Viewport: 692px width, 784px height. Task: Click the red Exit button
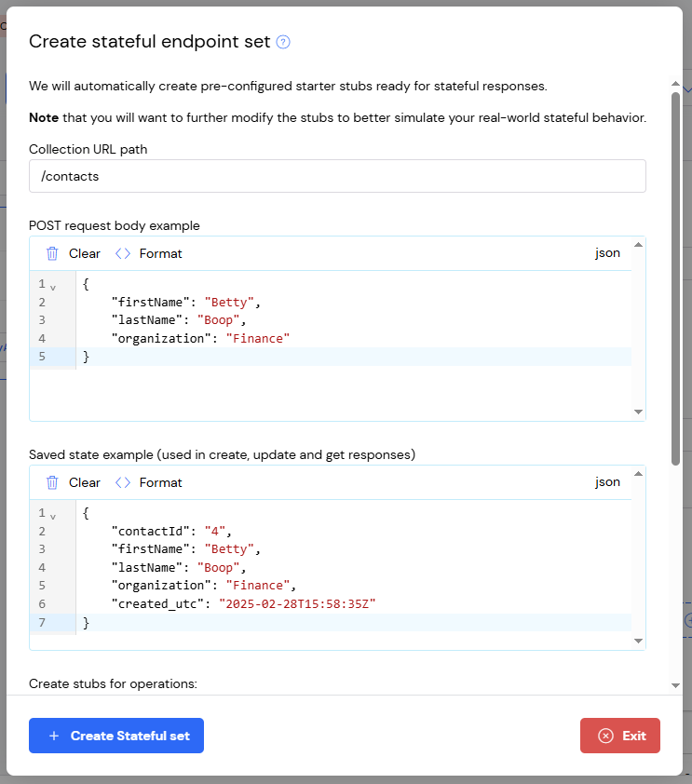pyautogui.click(x=620, y=736)
